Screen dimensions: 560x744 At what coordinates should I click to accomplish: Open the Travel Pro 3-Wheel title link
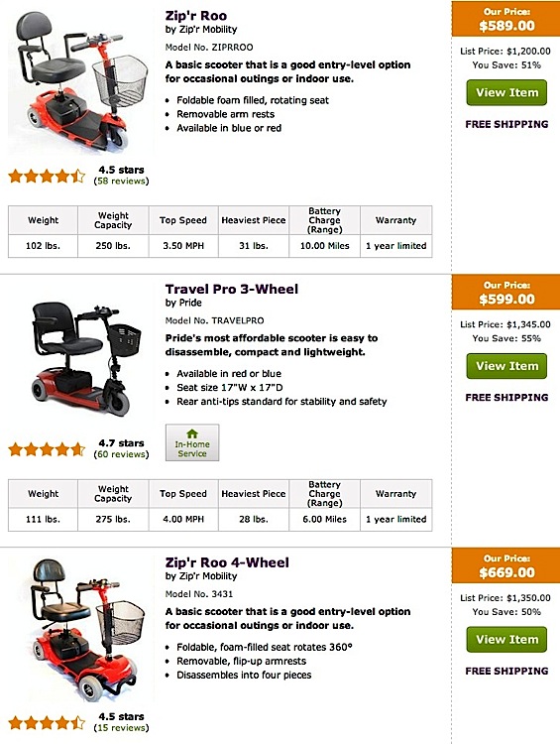(231, 289)
